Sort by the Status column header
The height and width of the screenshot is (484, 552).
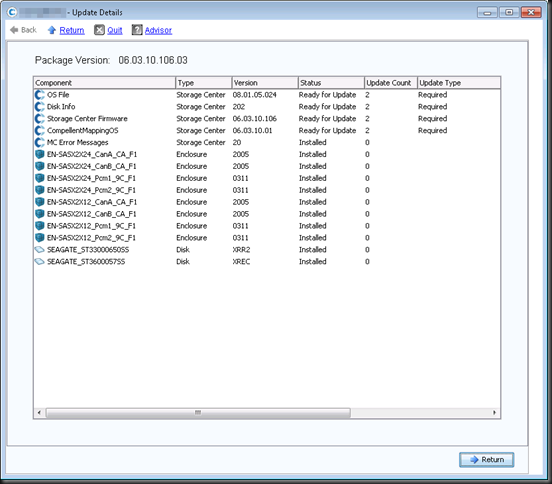pos(331,83)
